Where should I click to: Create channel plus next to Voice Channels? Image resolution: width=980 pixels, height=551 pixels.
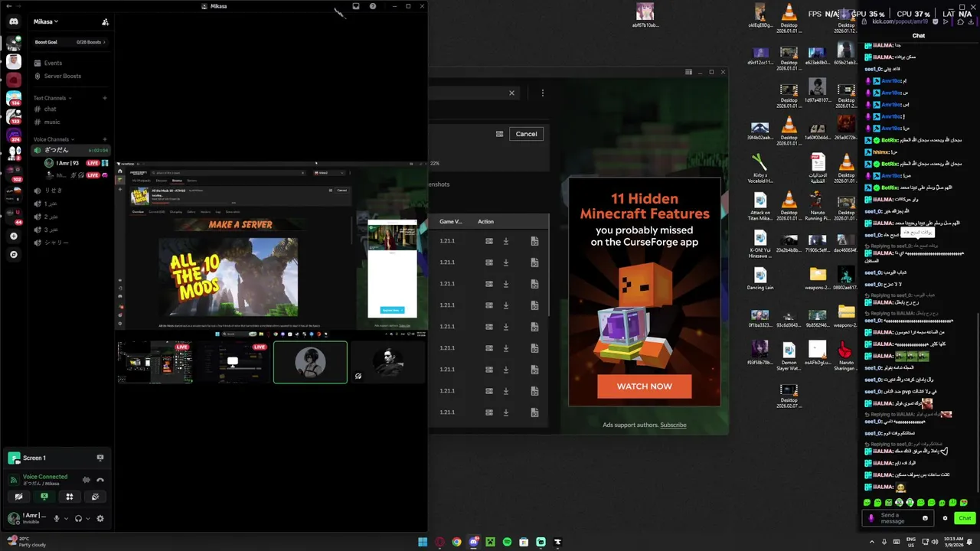(105, 139)
